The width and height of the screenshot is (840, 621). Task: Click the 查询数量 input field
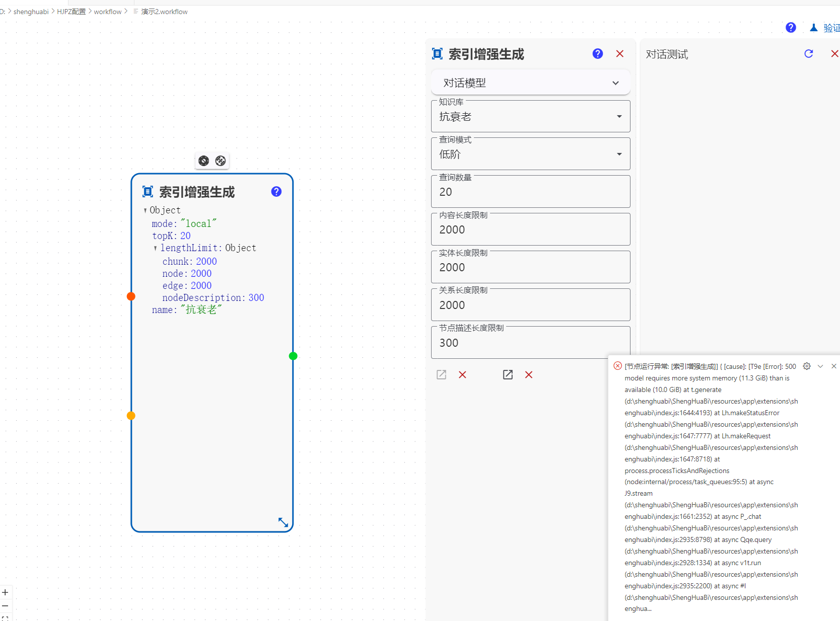530,192
